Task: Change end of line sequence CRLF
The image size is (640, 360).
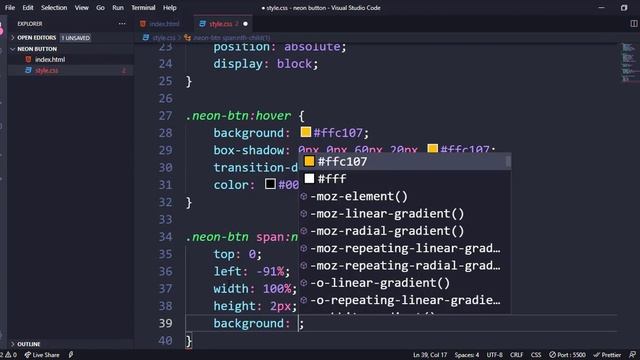Action: coord(516,355)
